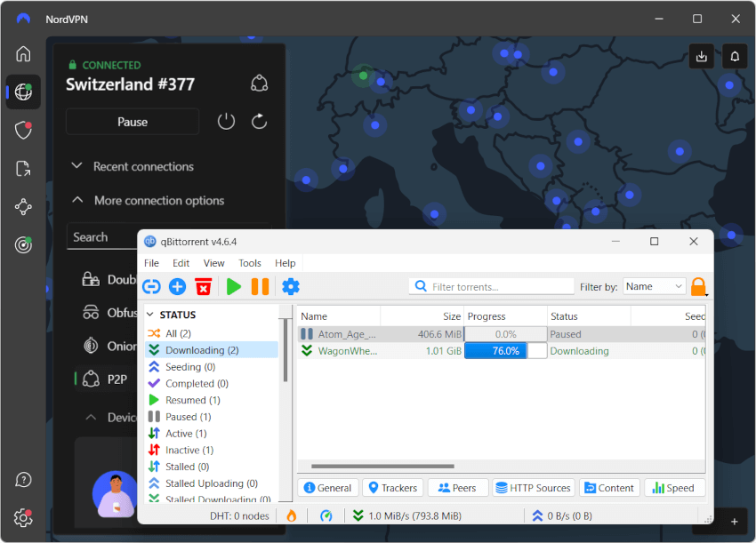
Task: Switch to the Speed tab
Action: (674, 488)
